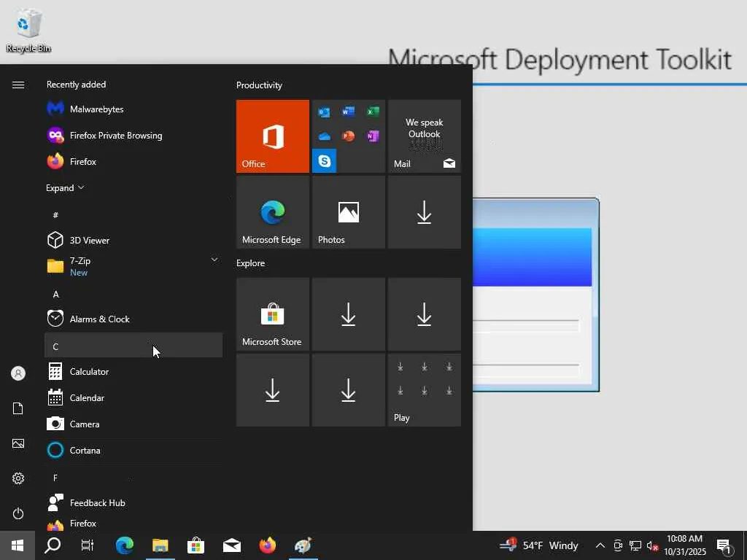Screen dimensions: 747x560
Task: Open Calendar app
Action: [x=133, y=397]
